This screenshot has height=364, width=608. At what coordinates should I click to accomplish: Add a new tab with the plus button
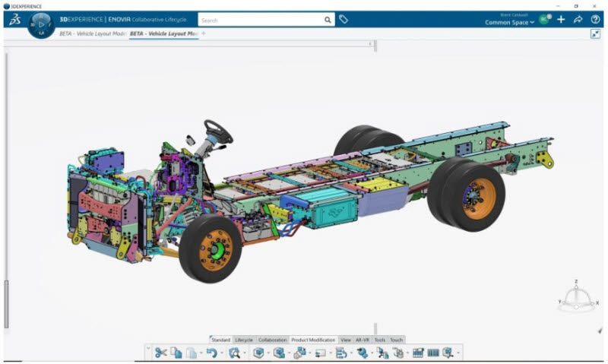[204, 33]
